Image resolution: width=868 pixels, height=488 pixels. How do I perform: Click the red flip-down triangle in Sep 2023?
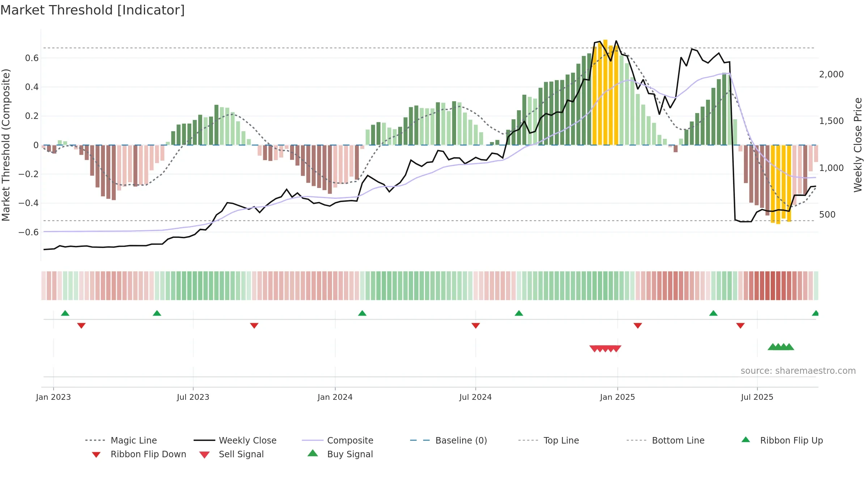[254, 326]
